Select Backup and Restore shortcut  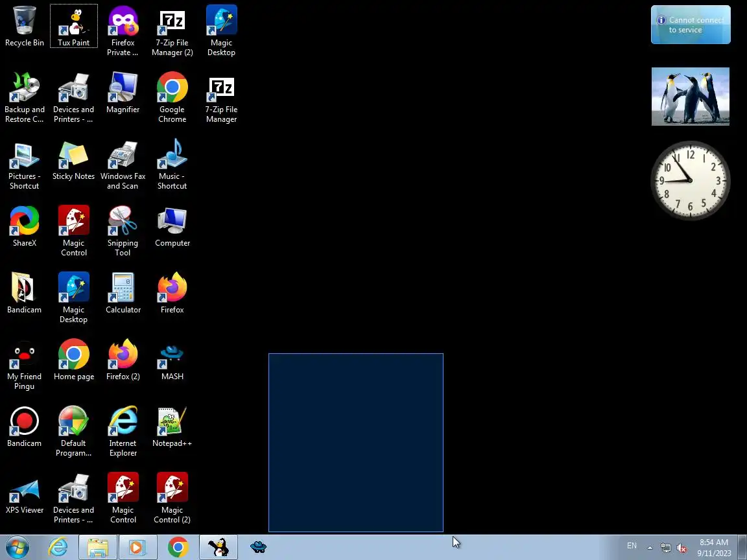(24, 98)
